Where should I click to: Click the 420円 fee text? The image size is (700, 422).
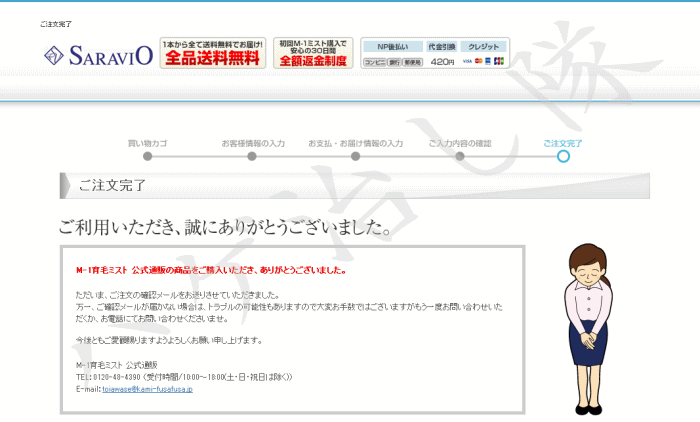[442, 62]
